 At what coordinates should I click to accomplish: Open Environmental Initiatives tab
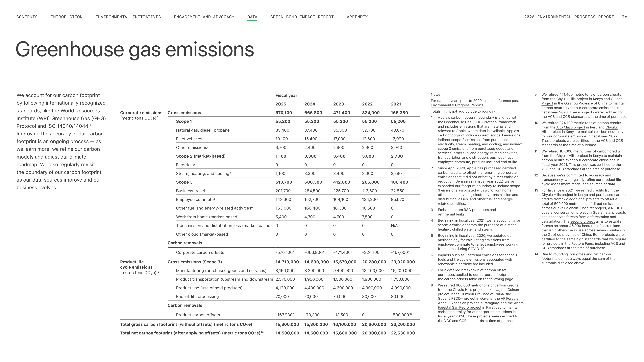[128, 17]
